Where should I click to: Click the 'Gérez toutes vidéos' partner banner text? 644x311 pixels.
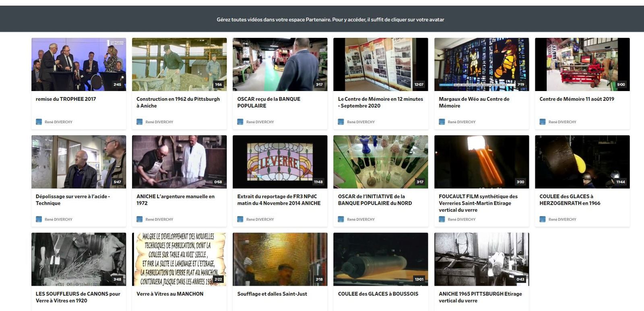click(330, 19)
